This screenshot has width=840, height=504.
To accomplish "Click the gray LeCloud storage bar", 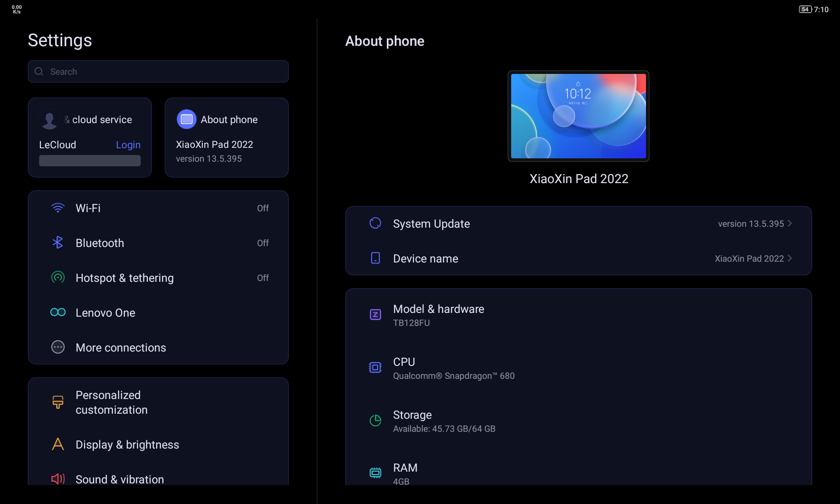I will pyautogui.click(x=90, y=161).
